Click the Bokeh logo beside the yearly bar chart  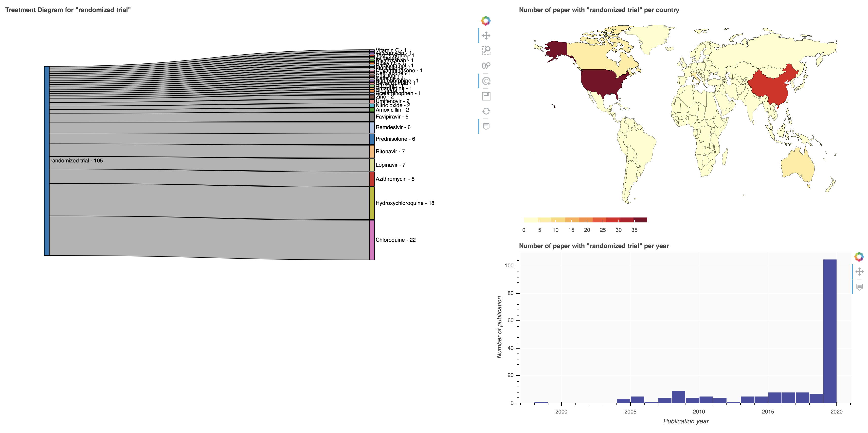[859, 257]
